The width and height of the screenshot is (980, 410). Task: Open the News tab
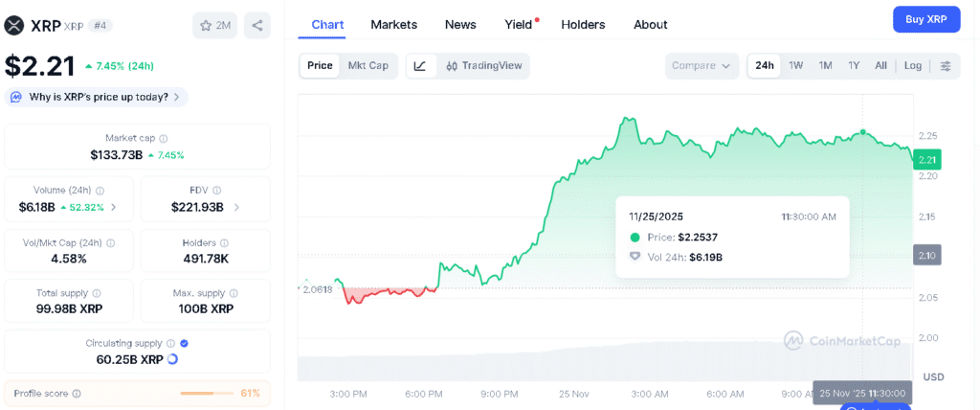[x=460, y=25]
